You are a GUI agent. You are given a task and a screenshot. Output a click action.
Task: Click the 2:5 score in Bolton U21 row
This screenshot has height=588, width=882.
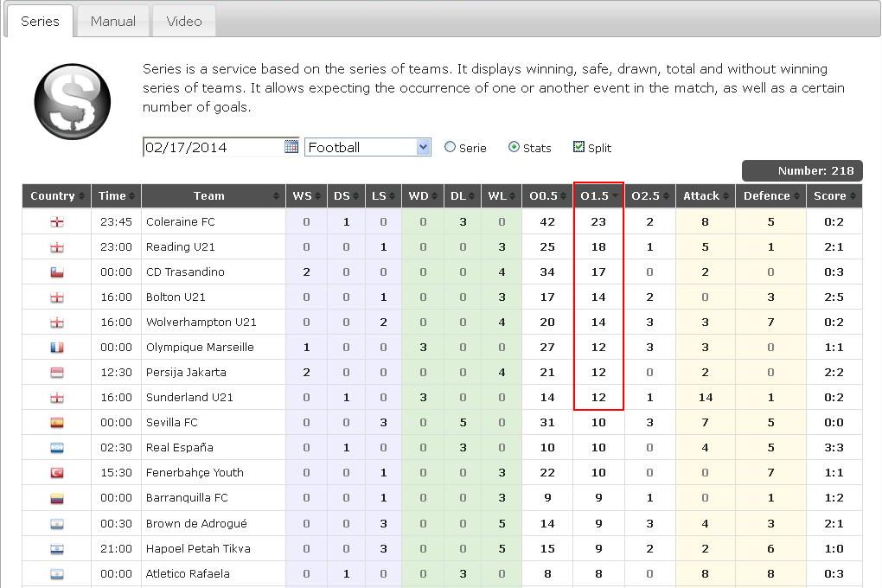(x=834, y=297)
